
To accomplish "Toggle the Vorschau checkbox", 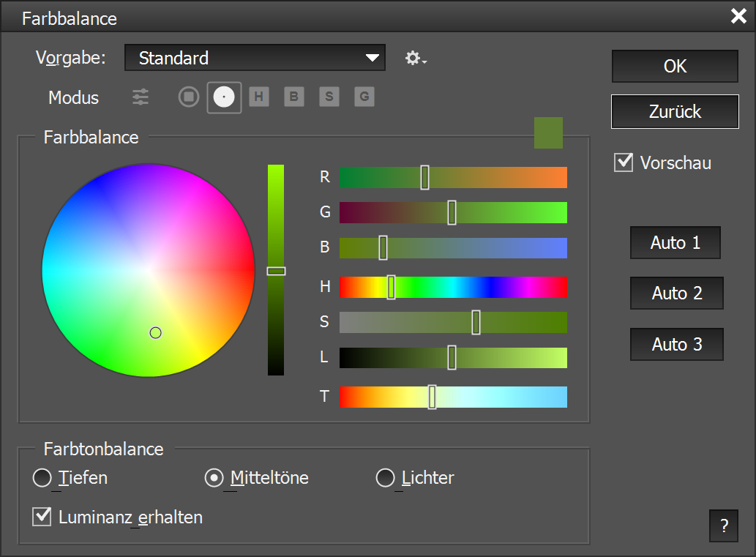I will (x=624, y=162).
